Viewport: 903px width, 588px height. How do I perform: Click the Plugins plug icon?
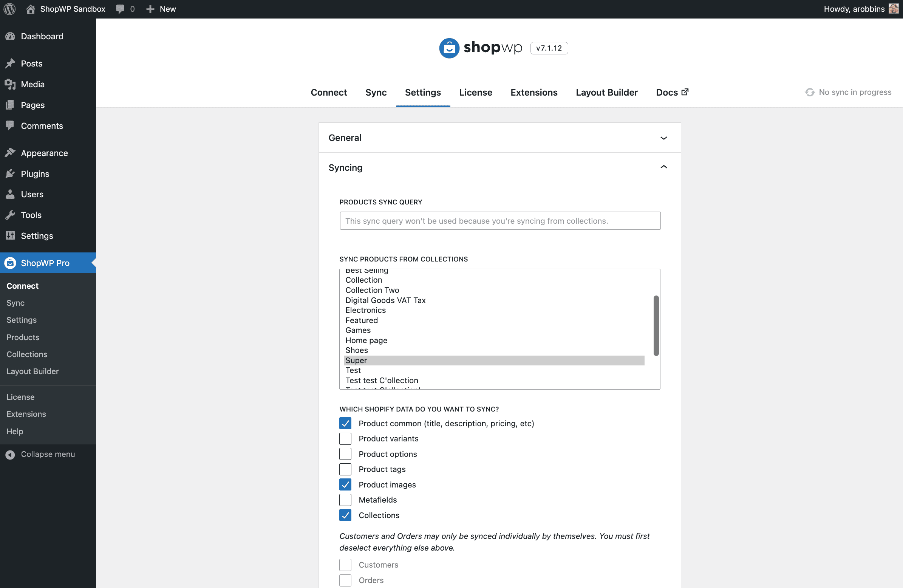coord(10,174)
